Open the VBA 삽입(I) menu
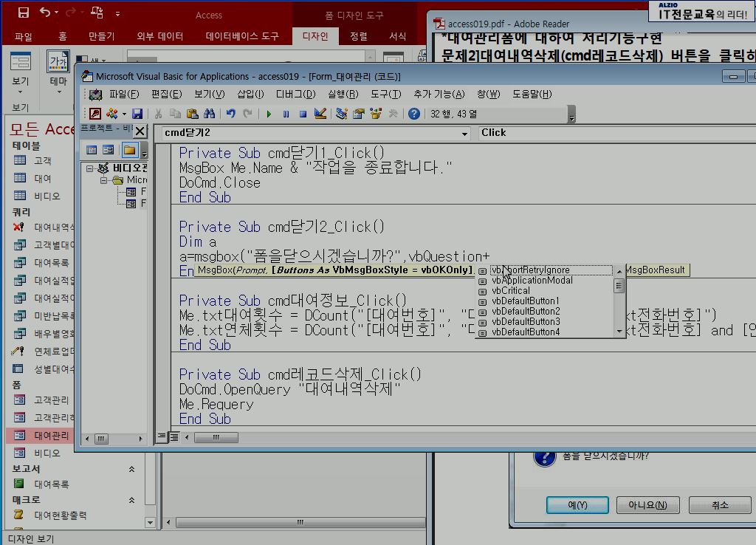The image size is (756, 545). 250,94
